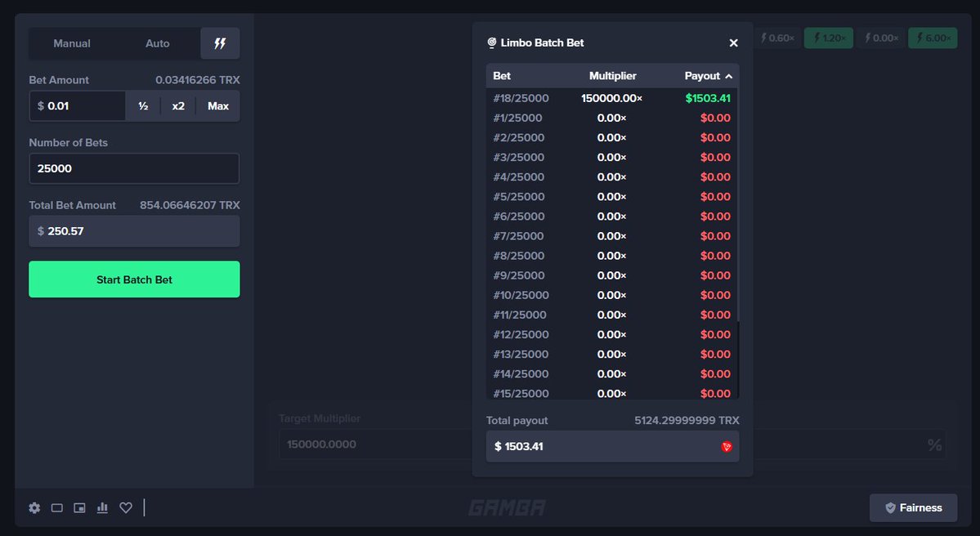Open the Fairness panel
980x536 pixels.
(913, 508)
